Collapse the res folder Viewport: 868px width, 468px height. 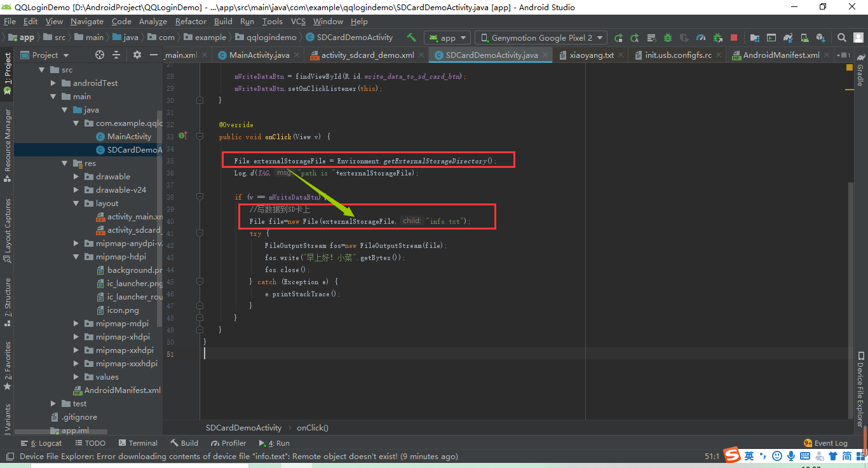[x=65, y=163]
